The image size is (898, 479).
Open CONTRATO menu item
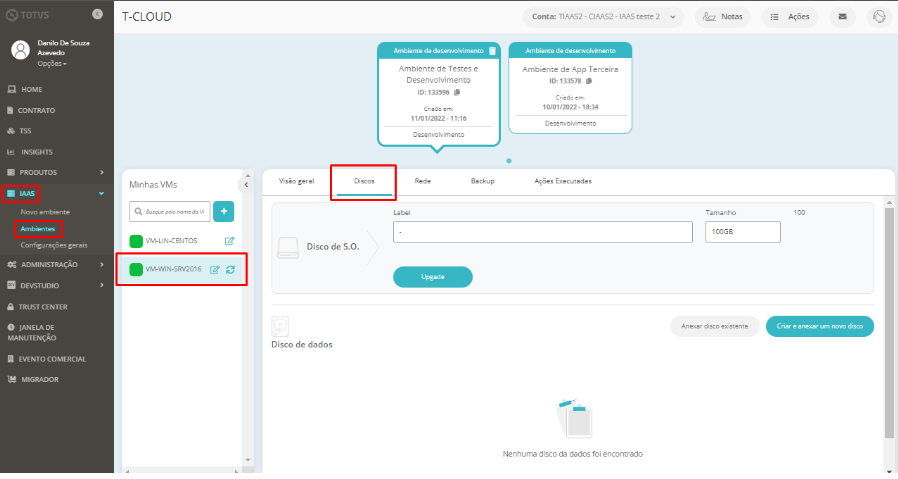36,110
